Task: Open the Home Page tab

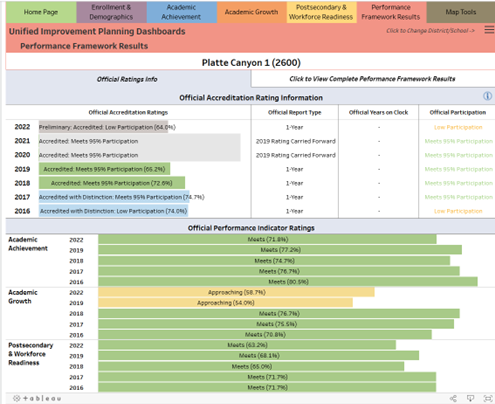Action: (41, 12)
